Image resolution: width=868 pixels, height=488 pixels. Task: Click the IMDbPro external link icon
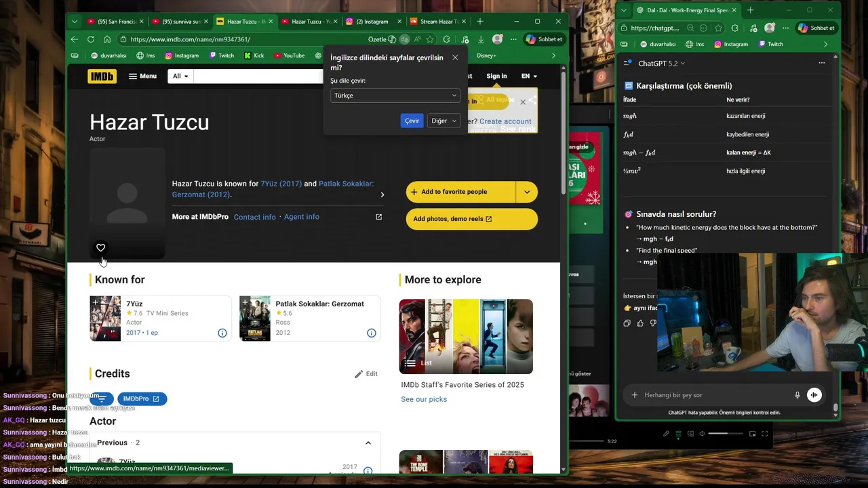click(x=378, y=217)
